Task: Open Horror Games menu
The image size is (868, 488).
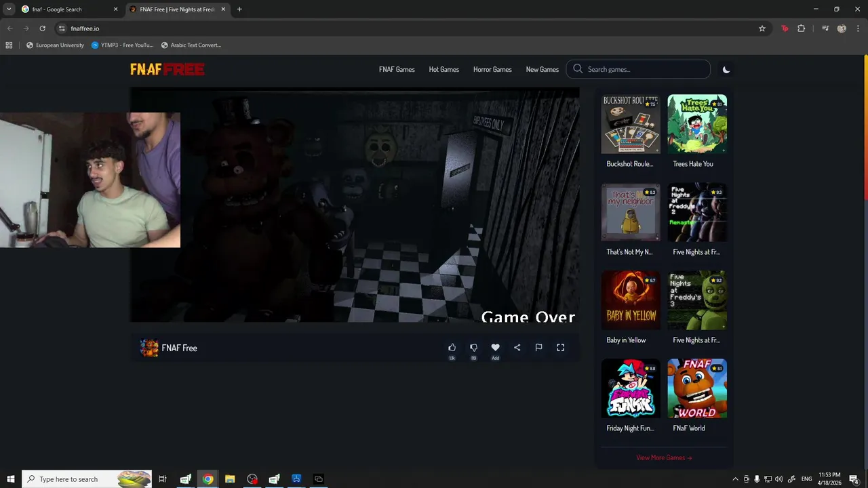Action: [x=492, y=69]
